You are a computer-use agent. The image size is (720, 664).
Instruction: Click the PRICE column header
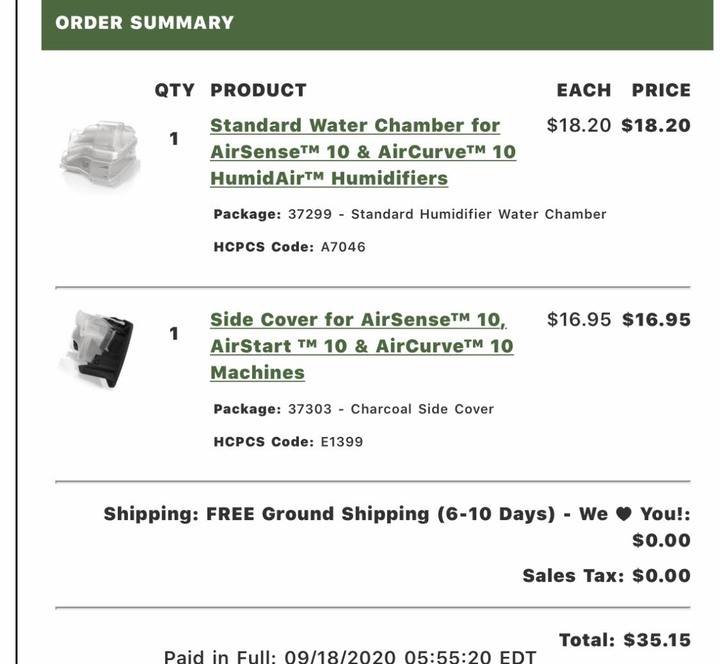tap(661, 90)
